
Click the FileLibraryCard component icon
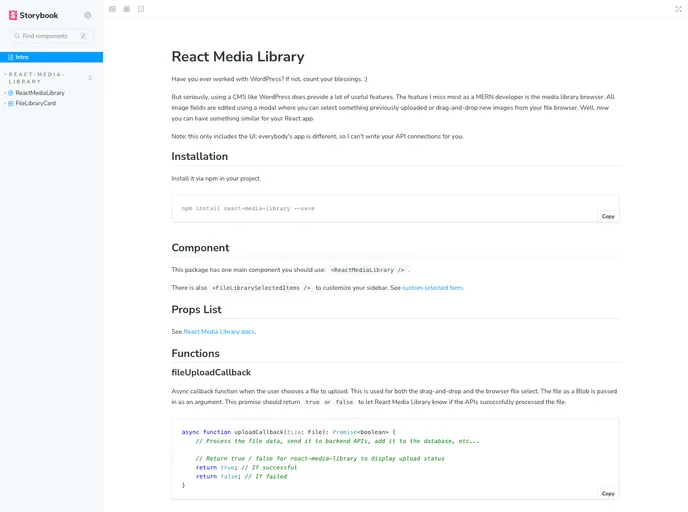tap(11, 104)
